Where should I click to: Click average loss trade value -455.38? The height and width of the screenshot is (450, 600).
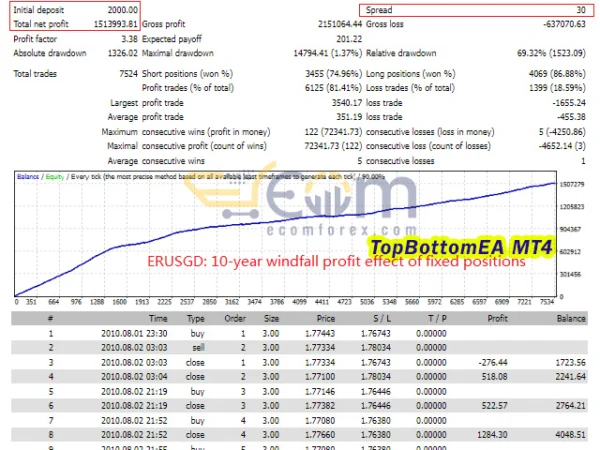click(x=571, y=117)
